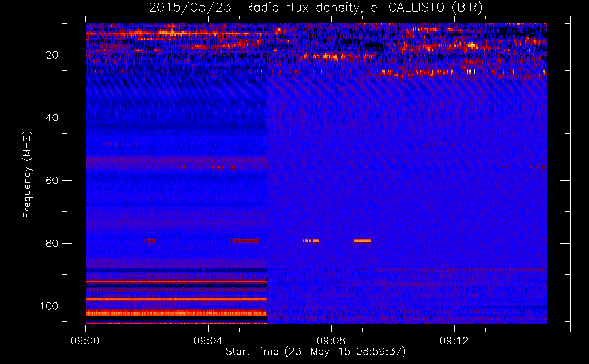
Task: Click the "60" frequency tick label
Action: tap(52, 181)
